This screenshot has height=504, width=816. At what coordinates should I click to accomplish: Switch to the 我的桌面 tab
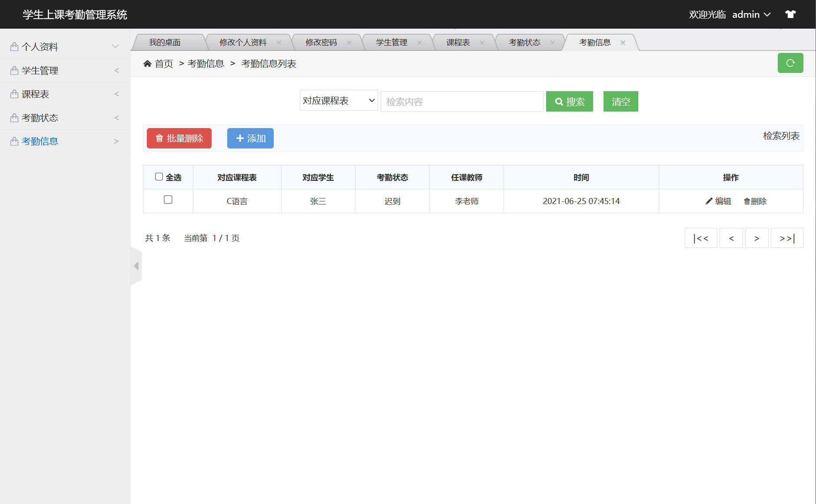click(165, 42)
